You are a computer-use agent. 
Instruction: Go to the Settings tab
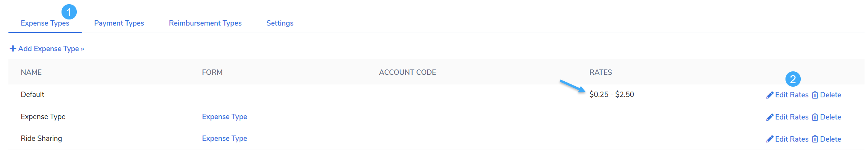pos(280,23)
